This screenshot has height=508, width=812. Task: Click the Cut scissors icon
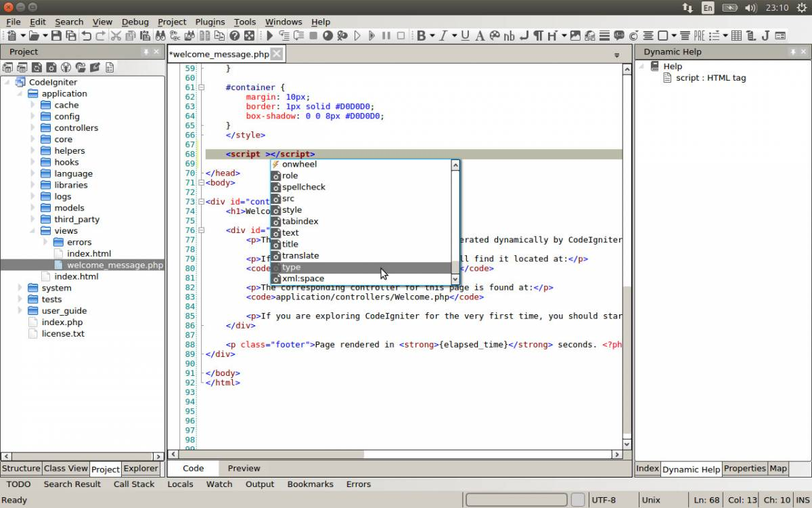(x=116, y=35)
